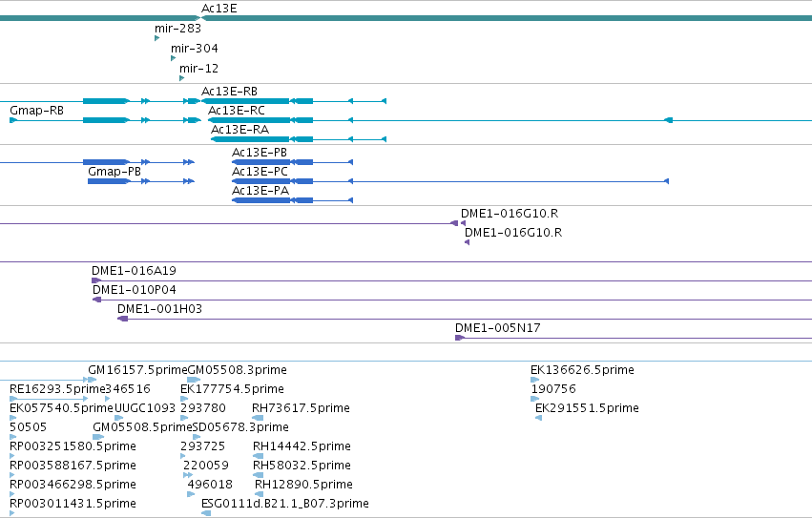Screen dimensions: 812x518
Task: Select the 190756 feature label
Action: [553, 389]
